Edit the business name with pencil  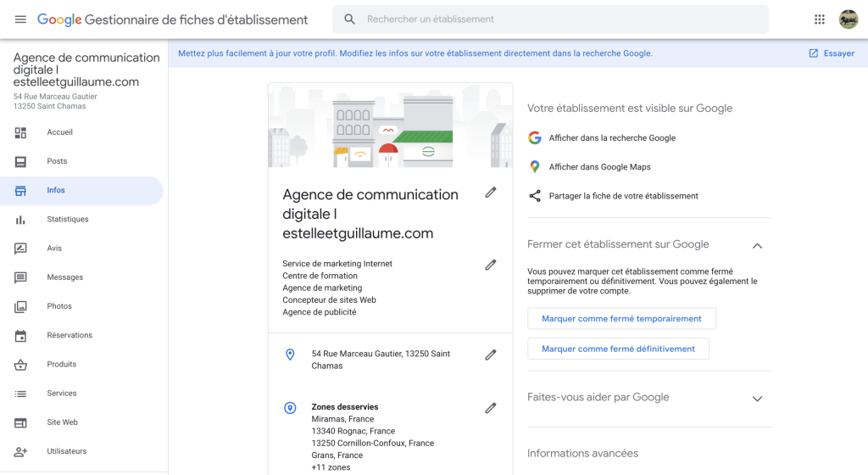(x=491, y=193)
